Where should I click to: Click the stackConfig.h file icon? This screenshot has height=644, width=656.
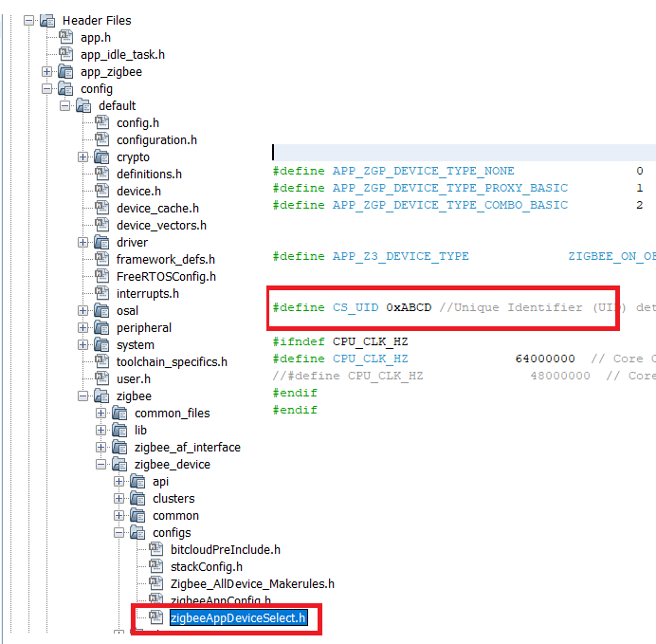(155, 566)
